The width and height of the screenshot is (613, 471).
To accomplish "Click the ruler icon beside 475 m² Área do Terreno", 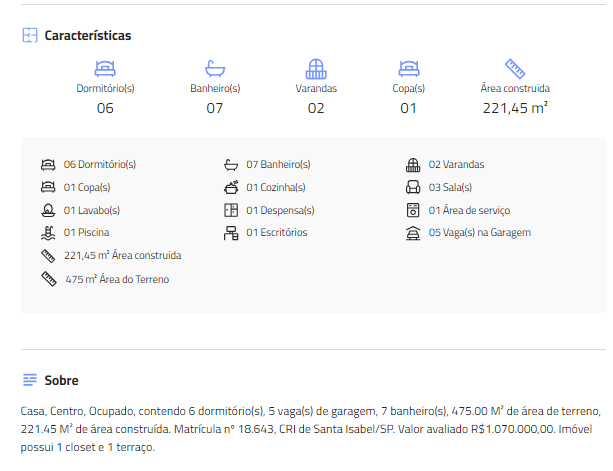I will 47,279.
